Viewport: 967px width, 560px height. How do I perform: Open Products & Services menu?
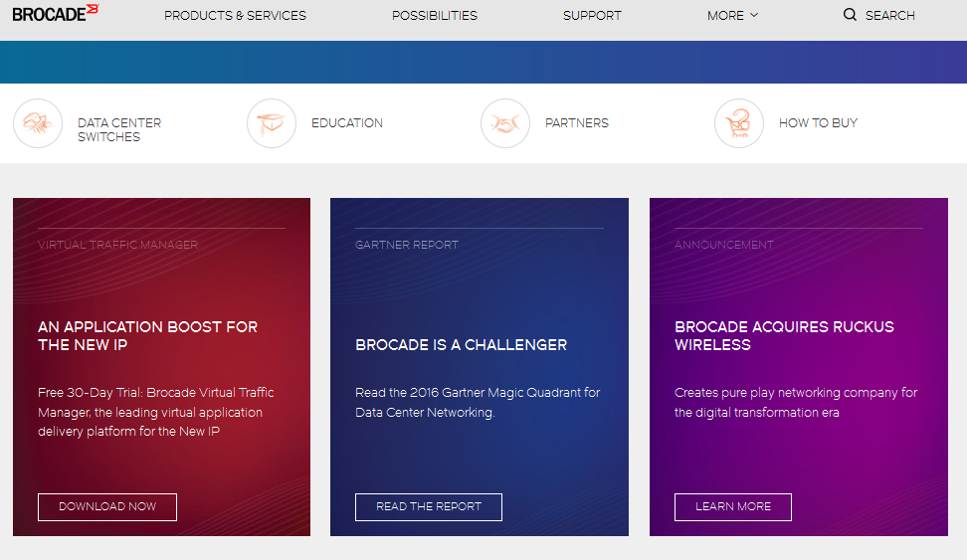coord(235,16)
